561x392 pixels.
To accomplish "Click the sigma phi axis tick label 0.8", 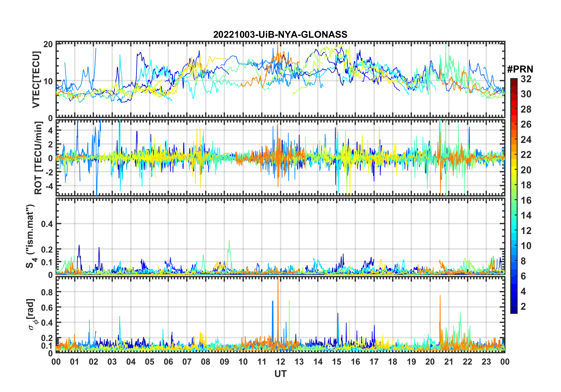I will click(x=47, y=292).
